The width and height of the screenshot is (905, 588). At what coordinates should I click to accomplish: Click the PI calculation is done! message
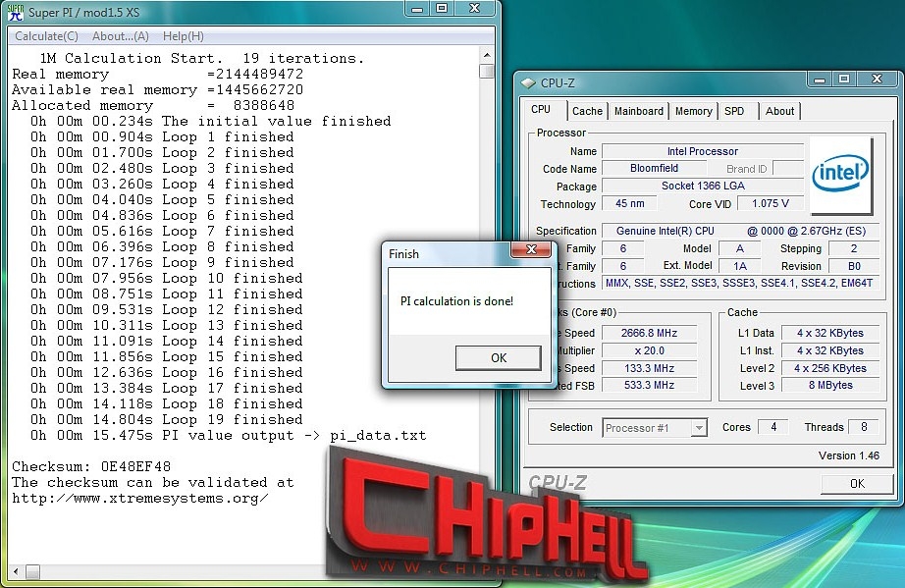(x=456, y=301)
